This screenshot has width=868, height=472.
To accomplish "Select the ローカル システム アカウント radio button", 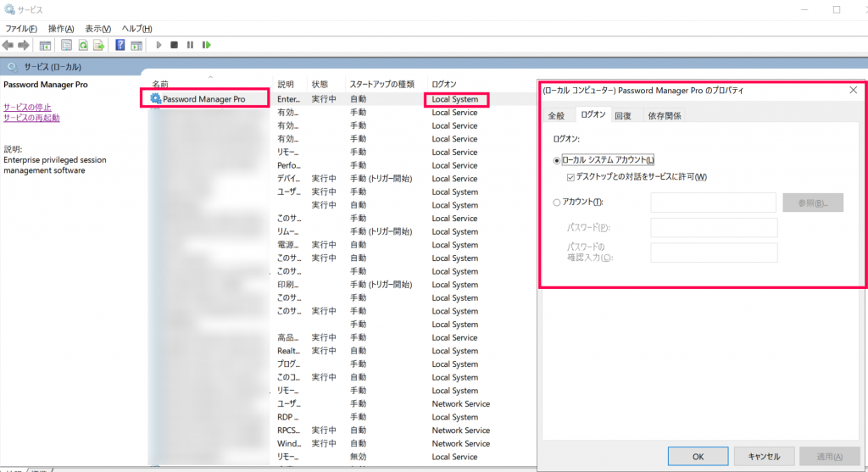I will click(557, 160).
